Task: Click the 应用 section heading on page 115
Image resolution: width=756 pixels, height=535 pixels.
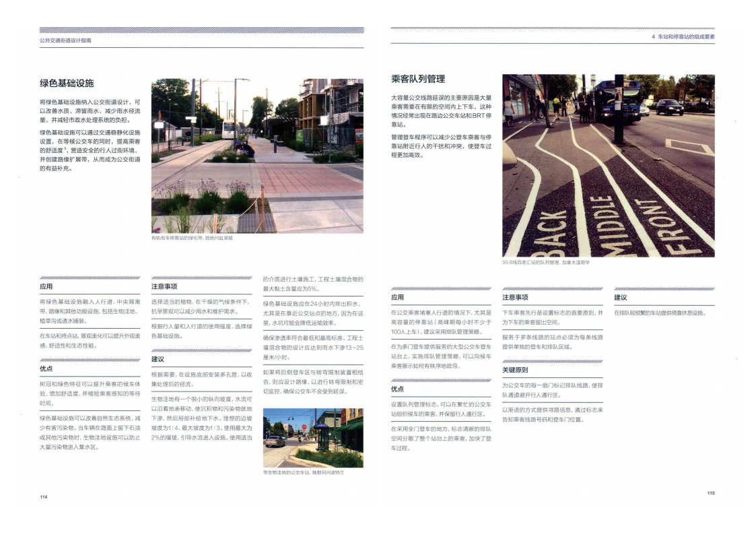Action: [397, 297]
